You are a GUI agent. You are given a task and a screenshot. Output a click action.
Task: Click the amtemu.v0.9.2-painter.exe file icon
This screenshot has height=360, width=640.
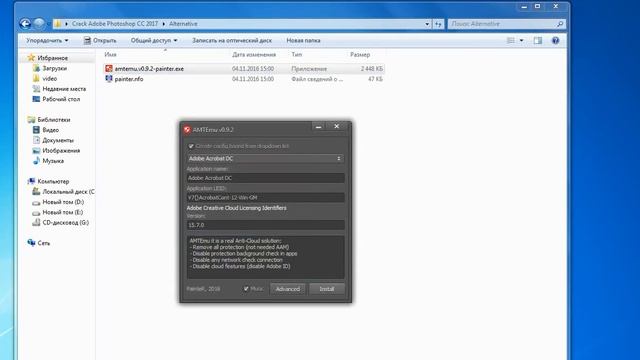coord(109,69)
